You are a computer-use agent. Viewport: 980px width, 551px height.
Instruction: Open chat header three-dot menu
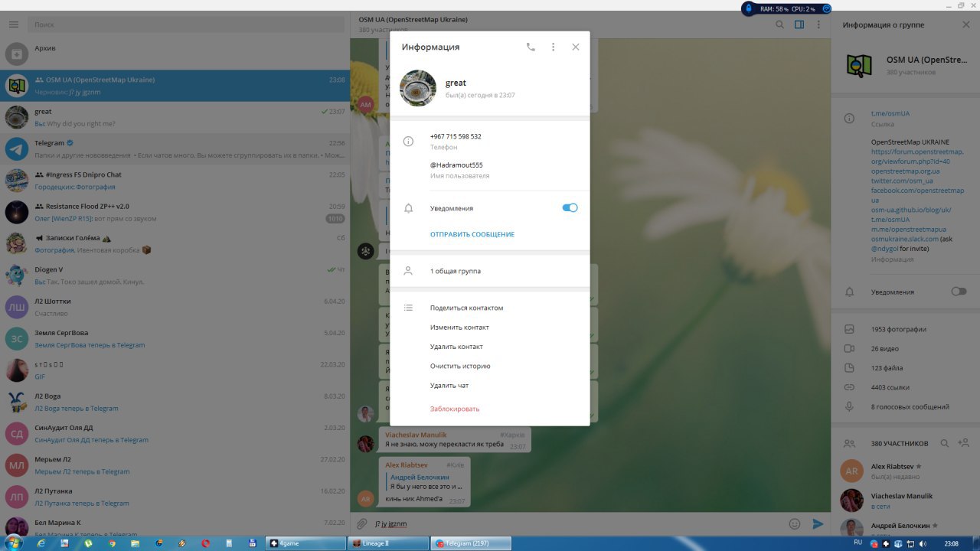click(x=818, y=24)
